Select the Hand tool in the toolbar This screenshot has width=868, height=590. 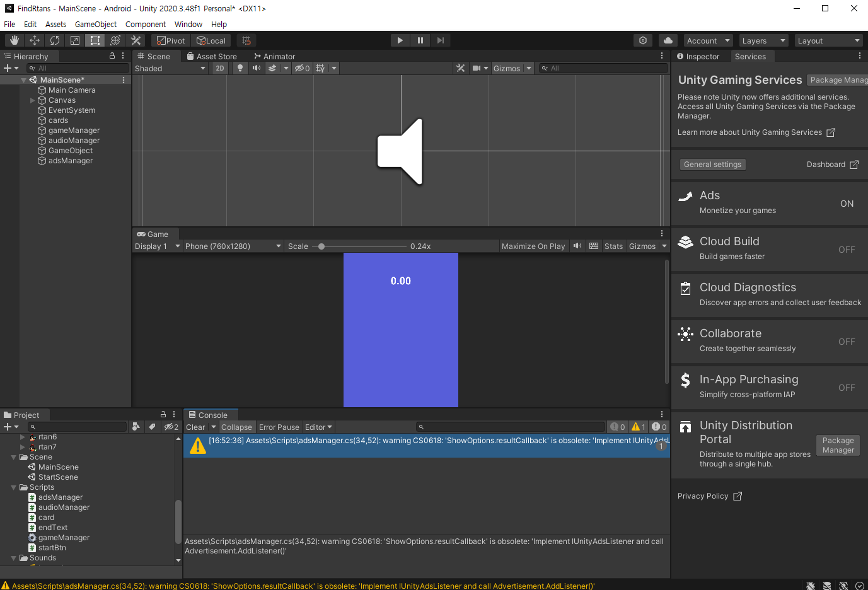coord(14,40)
